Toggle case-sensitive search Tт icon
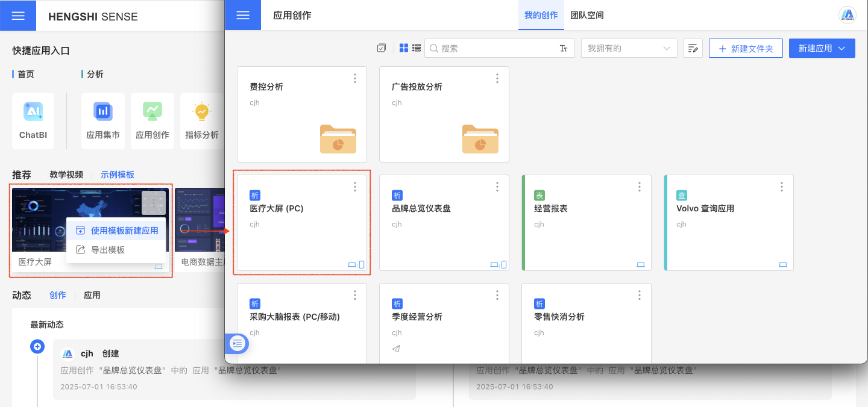This screenshot has width=868, height=407. click(564, 48)
